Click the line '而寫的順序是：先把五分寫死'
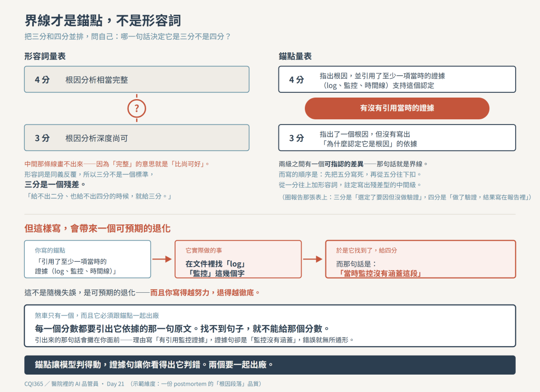This screenshot has width=540, height=392. coord(350,174)
